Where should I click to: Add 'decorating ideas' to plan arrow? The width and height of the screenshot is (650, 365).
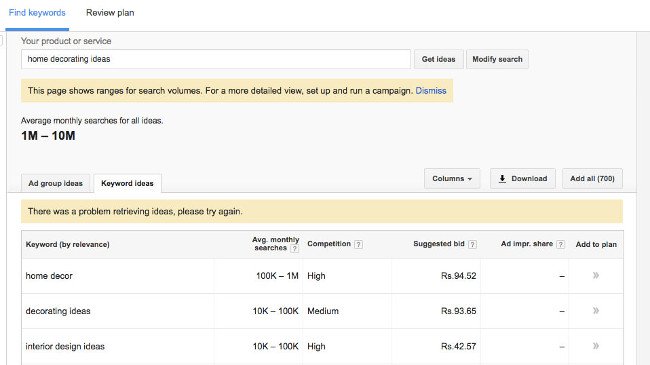coord(596,311)
